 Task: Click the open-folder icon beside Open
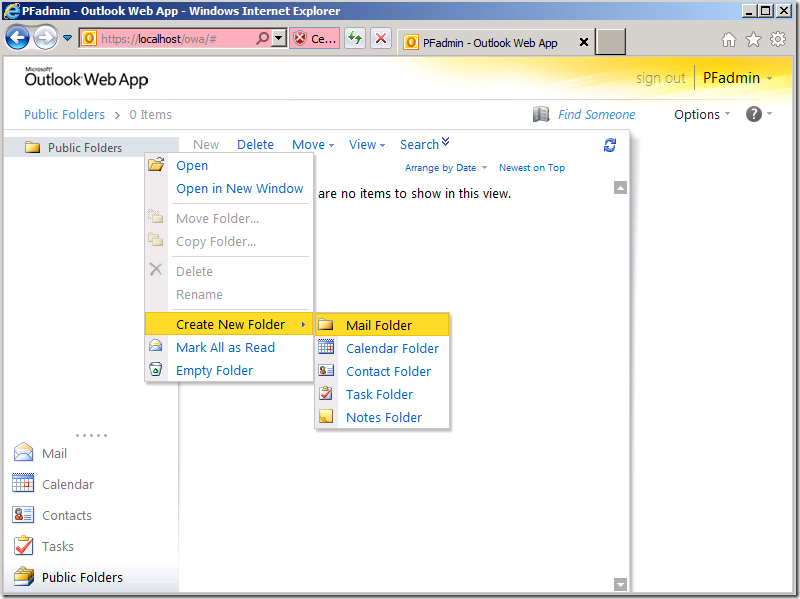pos(156,165)
